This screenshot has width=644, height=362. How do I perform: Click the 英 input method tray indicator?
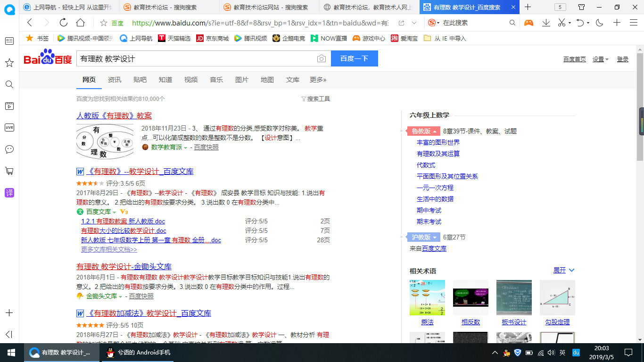(x=562, y=353)
